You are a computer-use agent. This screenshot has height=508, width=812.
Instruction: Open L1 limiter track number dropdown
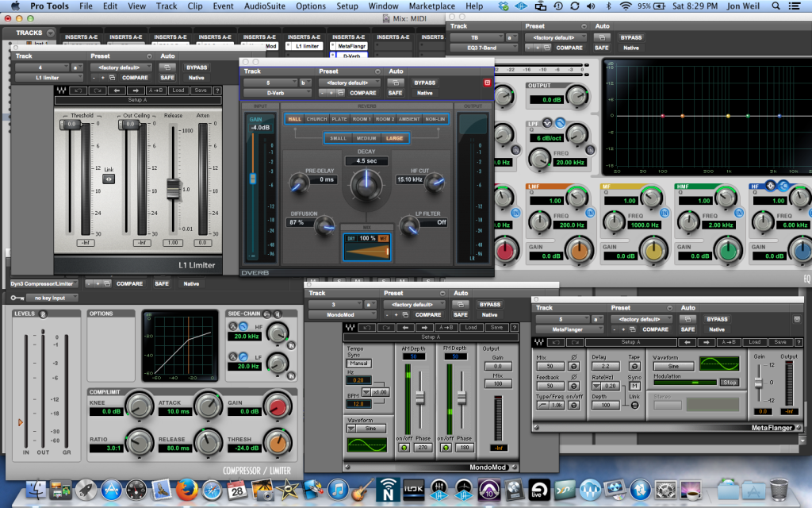(x=42, y=67)
